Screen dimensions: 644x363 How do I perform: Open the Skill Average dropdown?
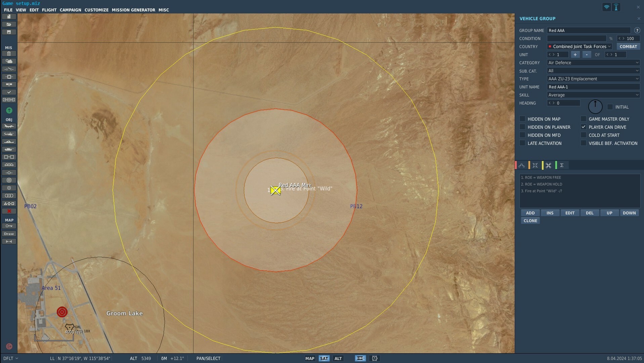[593, 95]
